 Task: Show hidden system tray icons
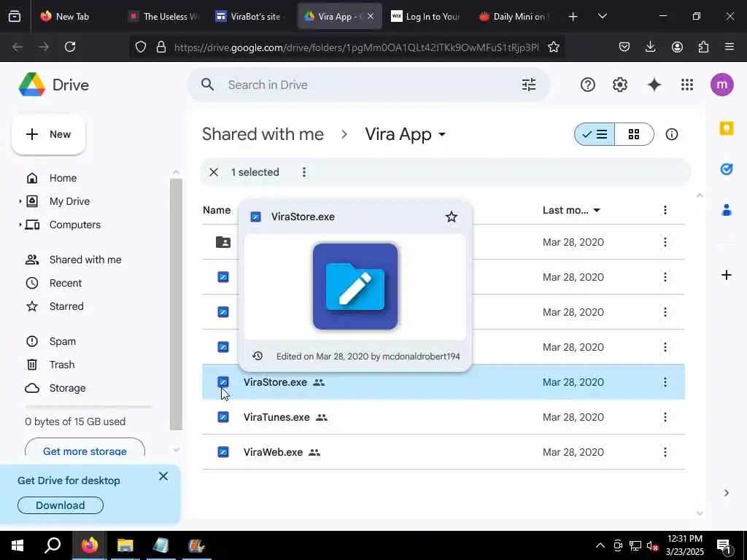coord(600,545)
